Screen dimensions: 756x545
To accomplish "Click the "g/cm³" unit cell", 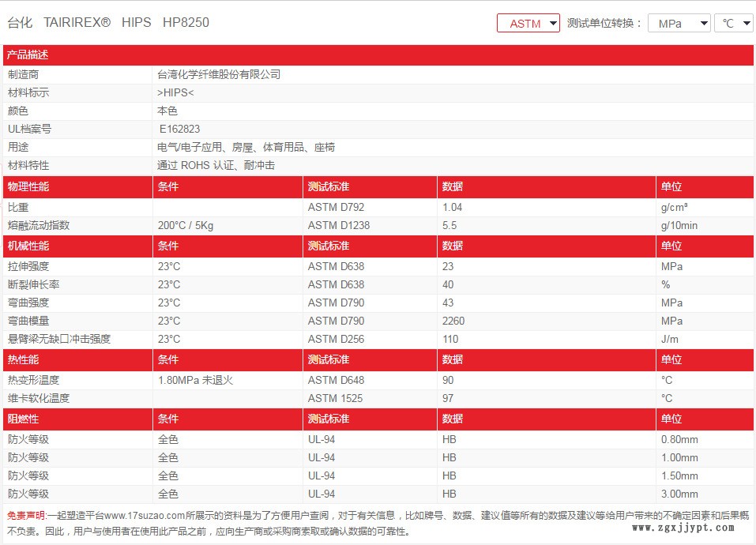I will point(674,207).
